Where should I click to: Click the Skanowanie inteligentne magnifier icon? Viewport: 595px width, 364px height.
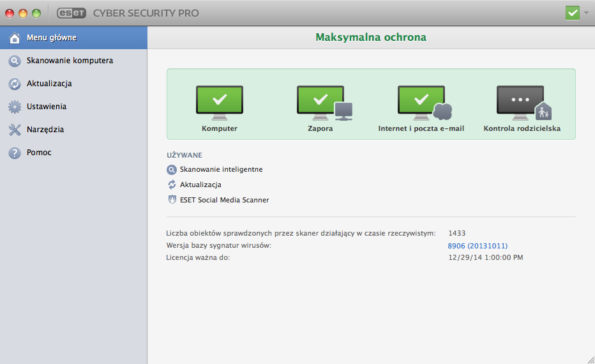coord(172,170)
